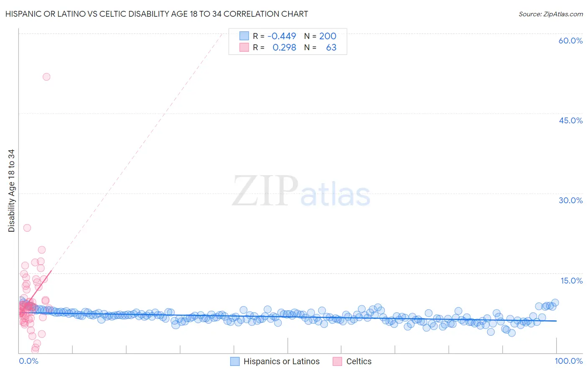Open the Source: ZipAtlas.com link
This screenshot has height=373, width=588.
pyautogui.click(x=551, y=14)
